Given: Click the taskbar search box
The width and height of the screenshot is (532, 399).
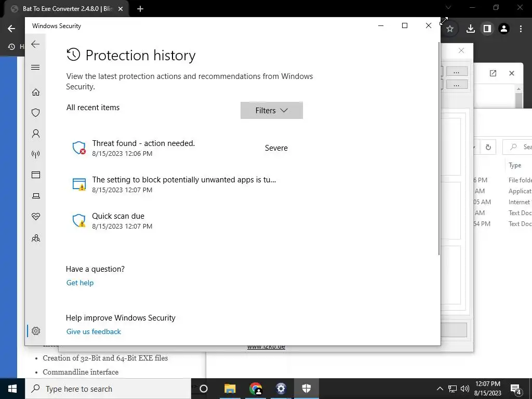Looking at the screenshot, I should pos(108,389).
